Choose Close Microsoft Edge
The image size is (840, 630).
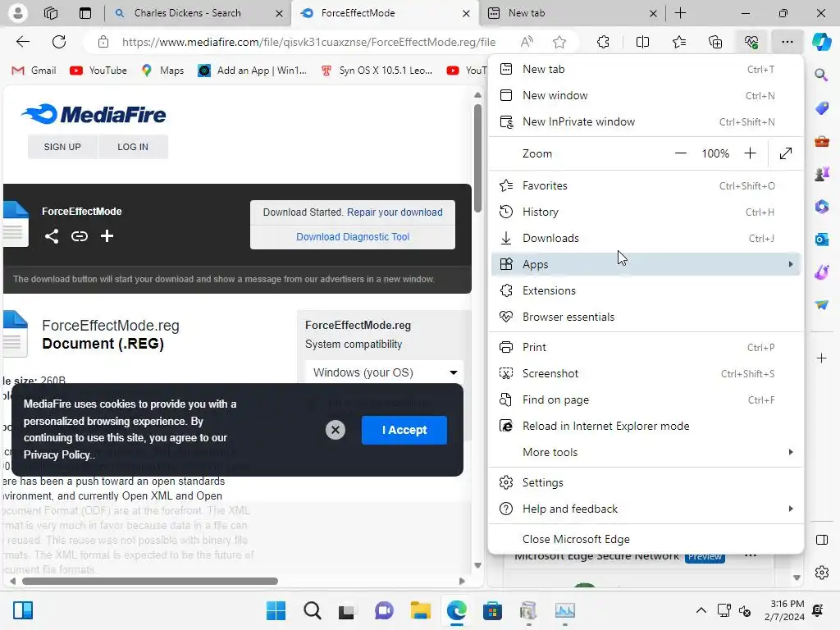pyautogui.click(x=646, y=539)
